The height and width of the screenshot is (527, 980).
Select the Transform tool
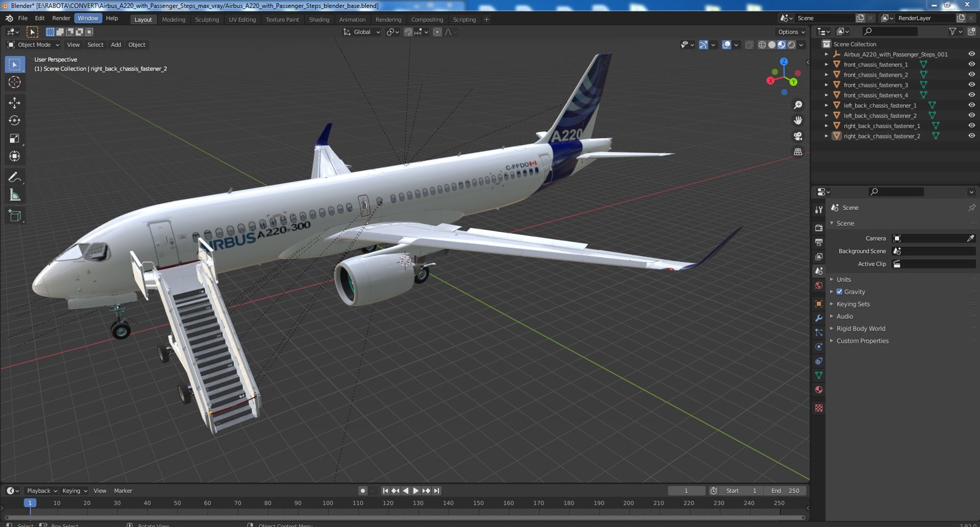(14, 156)
